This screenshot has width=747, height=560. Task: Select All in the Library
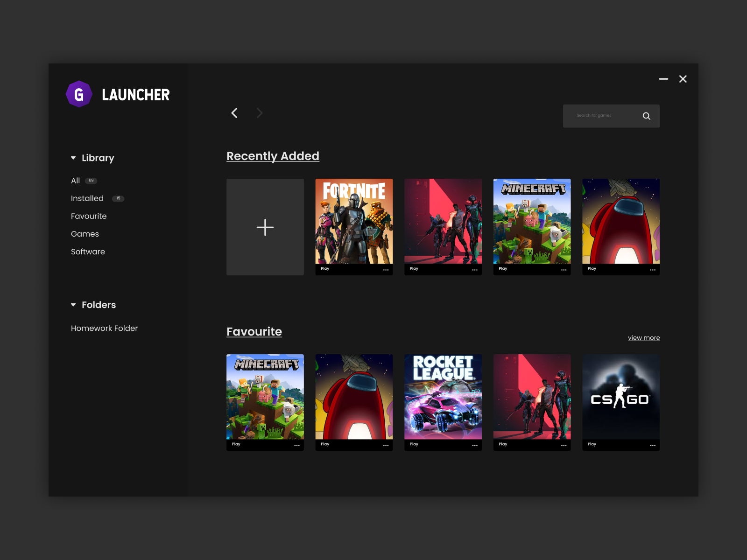[x=75, y=181]
